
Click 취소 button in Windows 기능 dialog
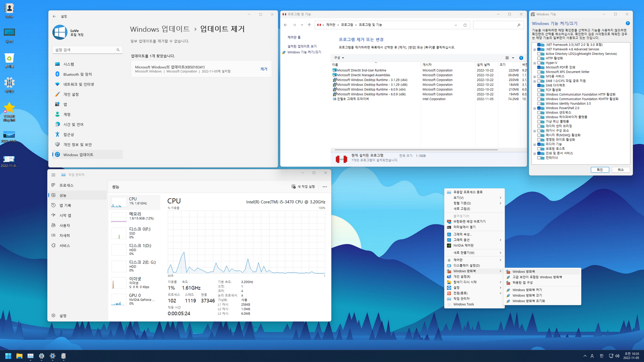coord(621,170)
